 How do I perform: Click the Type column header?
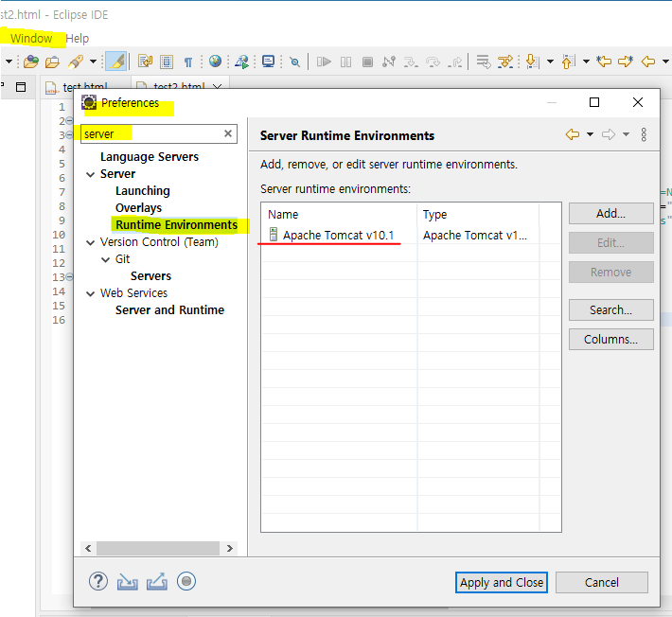(x=478, y=214)
